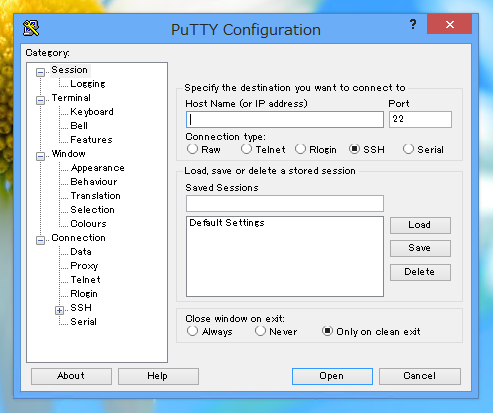
Task: Close the PuTTY Configuration window
Action: [449, 24]
